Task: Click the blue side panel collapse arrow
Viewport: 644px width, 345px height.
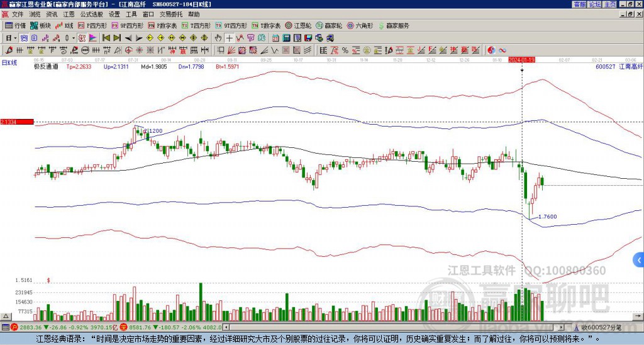Action: point(639,260)
